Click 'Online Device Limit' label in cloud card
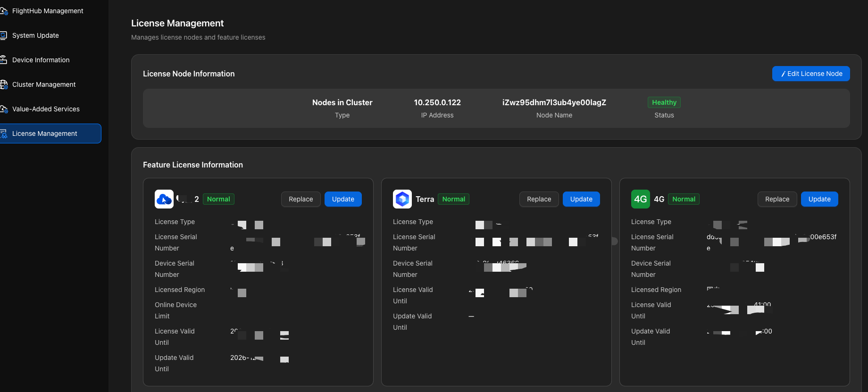This screenshot has height=392, width=868. [x=175, y=310]
